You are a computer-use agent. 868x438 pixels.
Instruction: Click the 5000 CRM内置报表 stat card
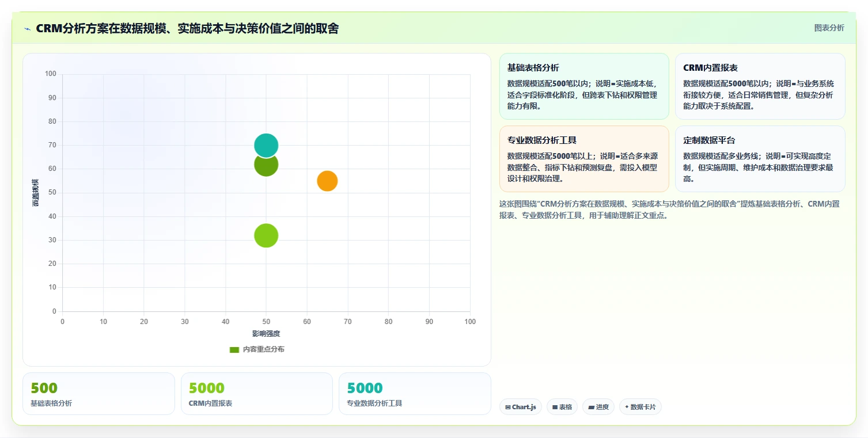tap(257, 394)
